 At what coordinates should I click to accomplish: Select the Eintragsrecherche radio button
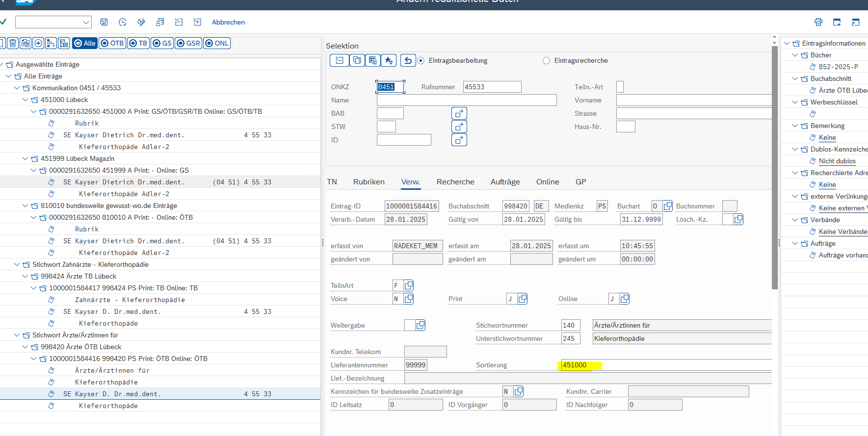coord(546,61)
